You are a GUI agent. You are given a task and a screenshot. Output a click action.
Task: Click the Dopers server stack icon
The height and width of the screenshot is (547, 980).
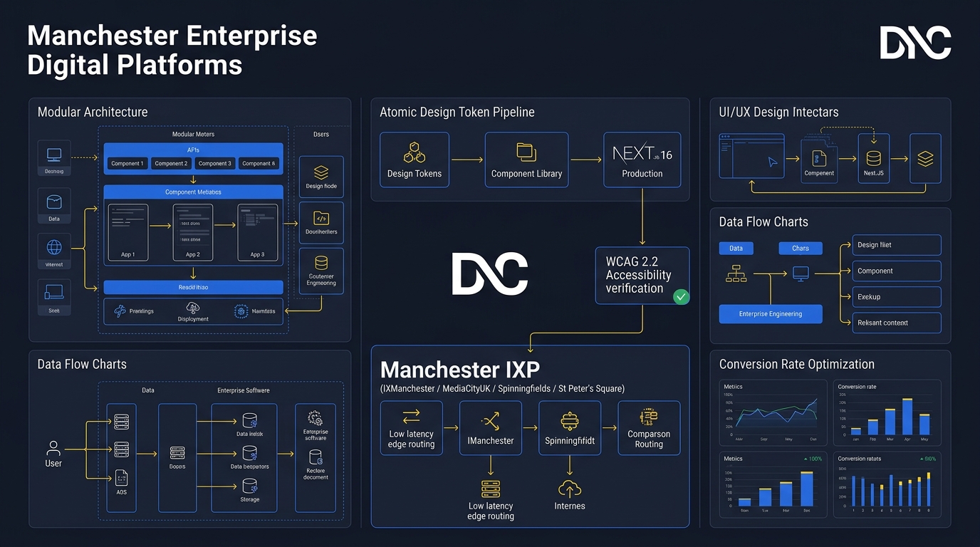click(x=177, y=453)
